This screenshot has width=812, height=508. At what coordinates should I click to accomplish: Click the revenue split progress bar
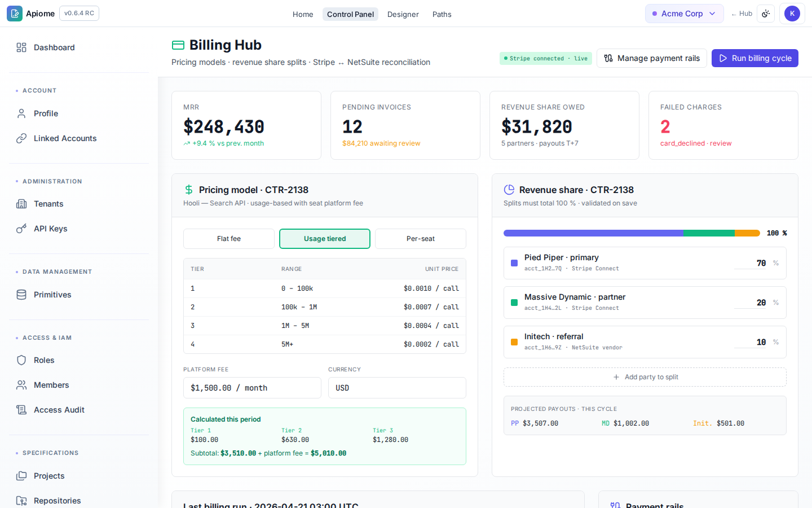point(632,233)
